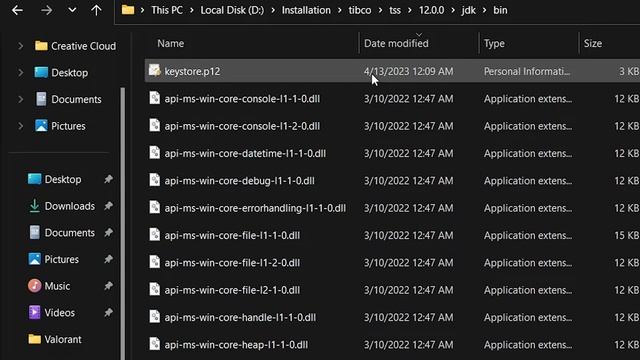Select the keystore.p12 file
Screen dimensions: 640x360
click(x=192, y=71)
